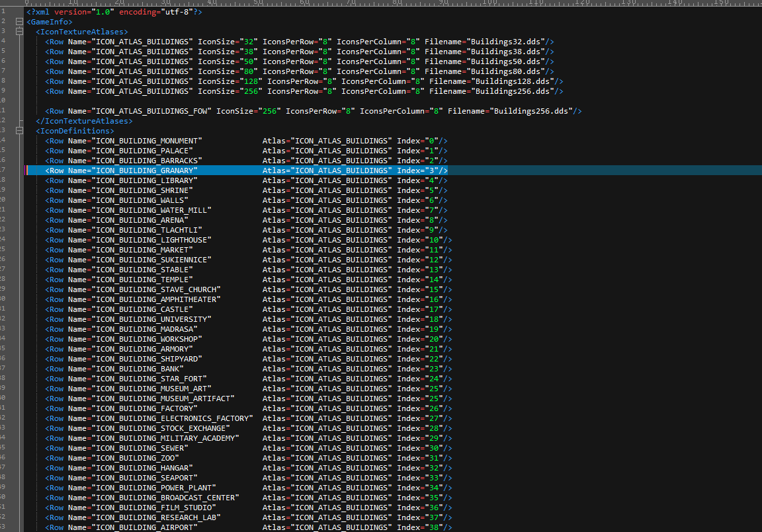
Task: Click the <GameInfo> opening tag
Action: point(49,22)
